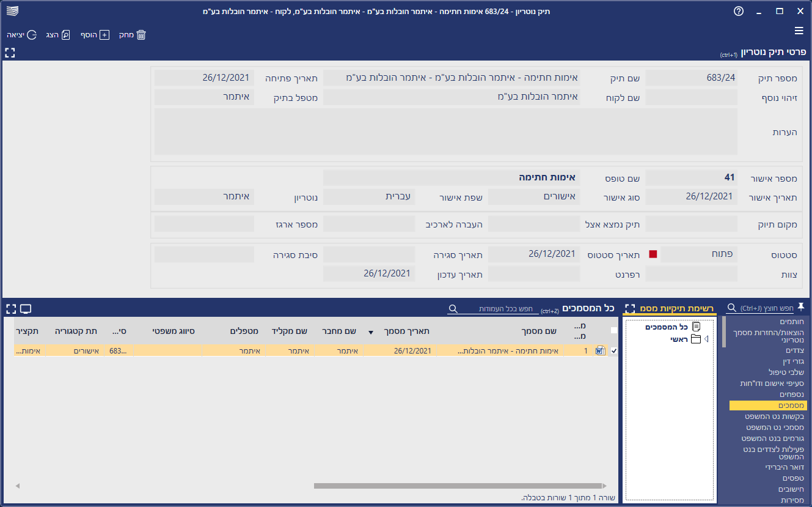Viewport: 812px width, 507px height.
Task: Open נספחים in the sidebar
Action: click(x=792, y=394)
